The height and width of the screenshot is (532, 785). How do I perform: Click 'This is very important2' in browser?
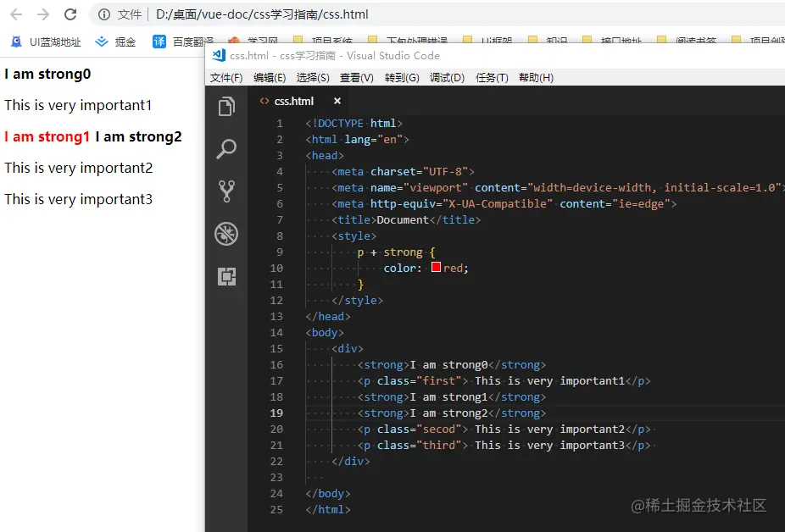pos(79,168)
